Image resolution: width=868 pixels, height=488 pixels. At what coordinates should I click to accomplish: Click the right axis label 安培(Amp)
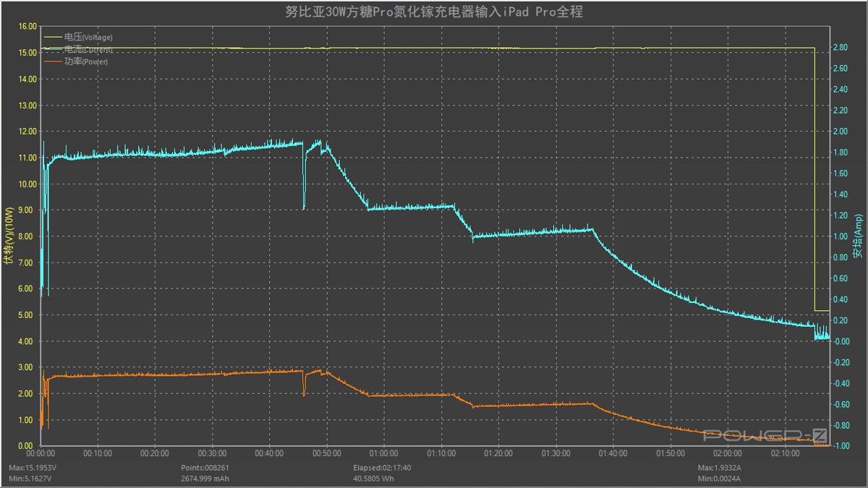pos(859,236)
